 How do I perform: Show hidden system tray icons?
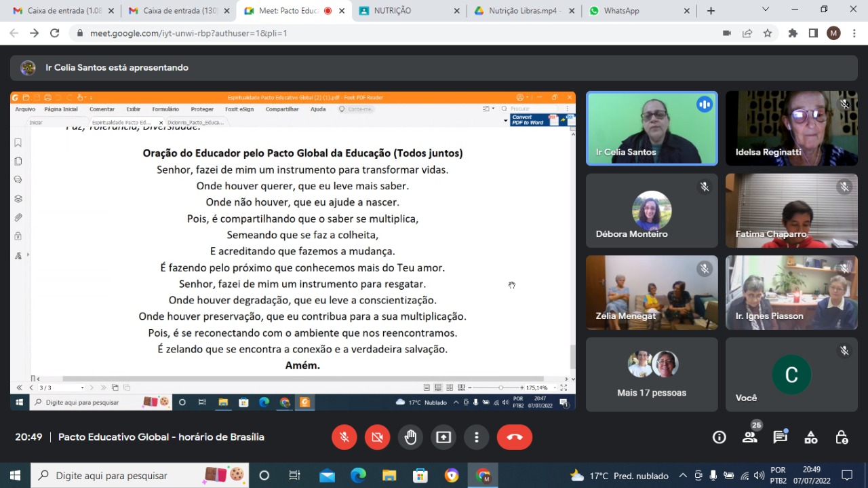click(x=683, y=475)
